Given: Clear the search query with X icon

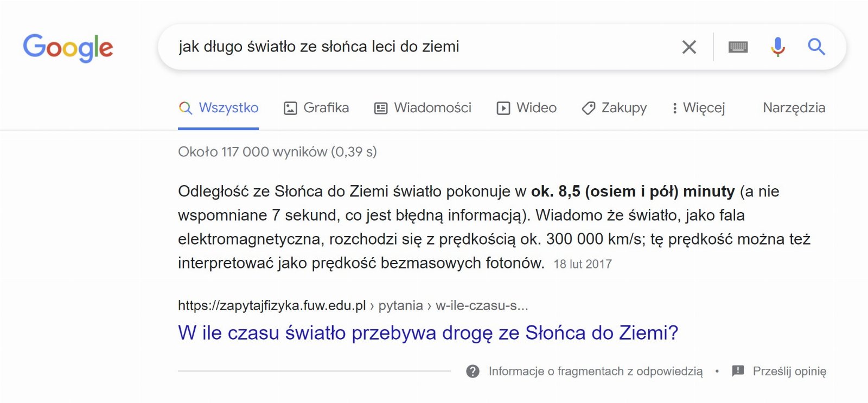Looking at the screenshot, I should click(x=689, y=47).
